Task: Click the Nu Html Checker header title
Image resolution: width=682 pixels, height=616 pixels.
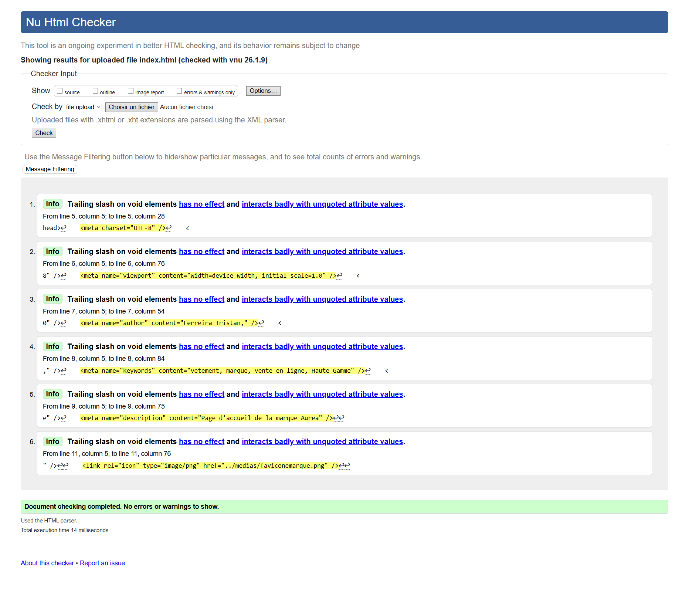Action: click(x=71, y=23)
